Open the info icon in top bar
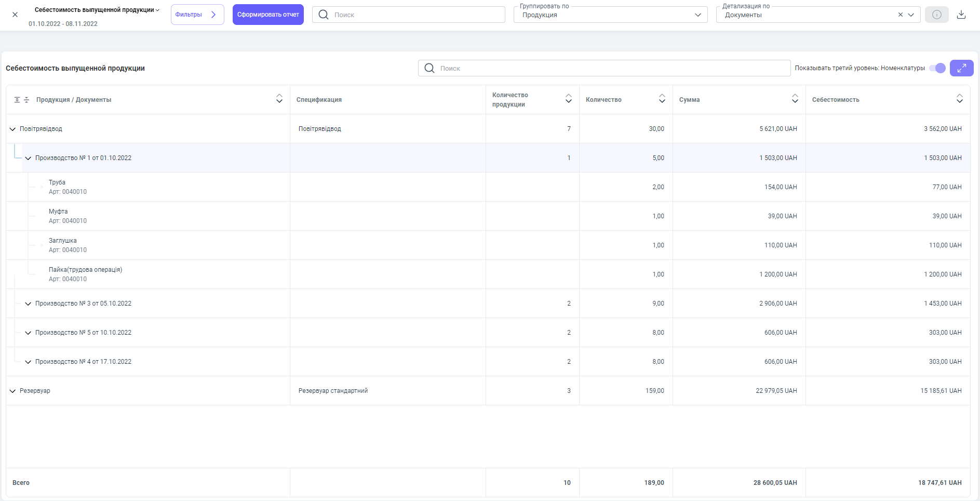Viewport: 980px width, 501px height. click(936, 15)
